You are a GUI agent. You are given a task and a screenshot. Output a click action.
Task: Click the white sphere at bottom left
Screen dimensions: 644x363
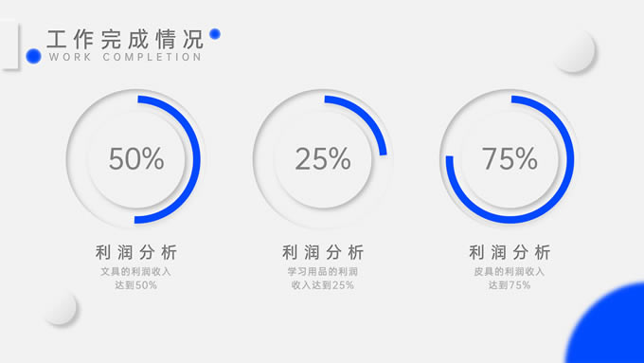[x=61, y=308]
